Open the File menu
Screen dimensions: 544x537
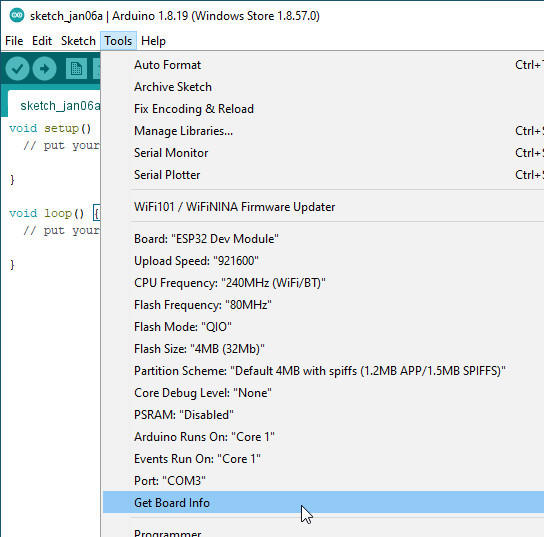pos(14,41)
